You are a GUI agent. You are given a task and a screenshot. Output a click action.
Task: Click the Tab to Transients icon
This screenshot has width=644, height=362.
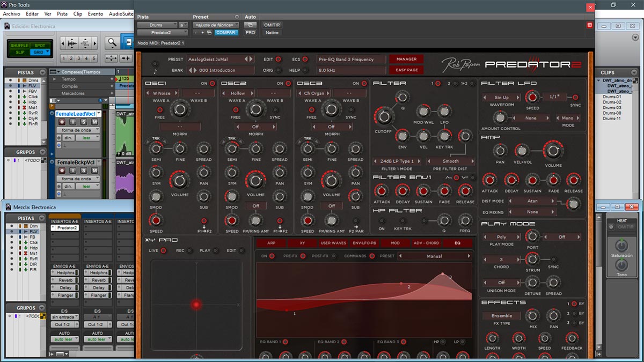[126, 58]
